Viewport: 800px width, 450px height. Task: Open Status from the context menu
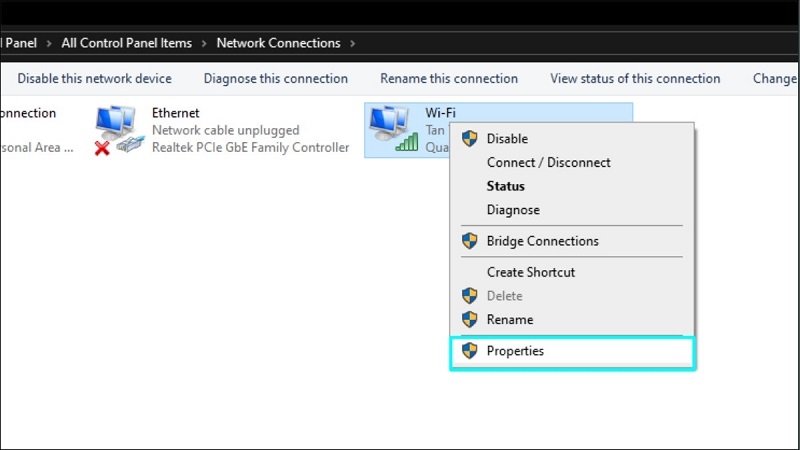tap(505, 186)
